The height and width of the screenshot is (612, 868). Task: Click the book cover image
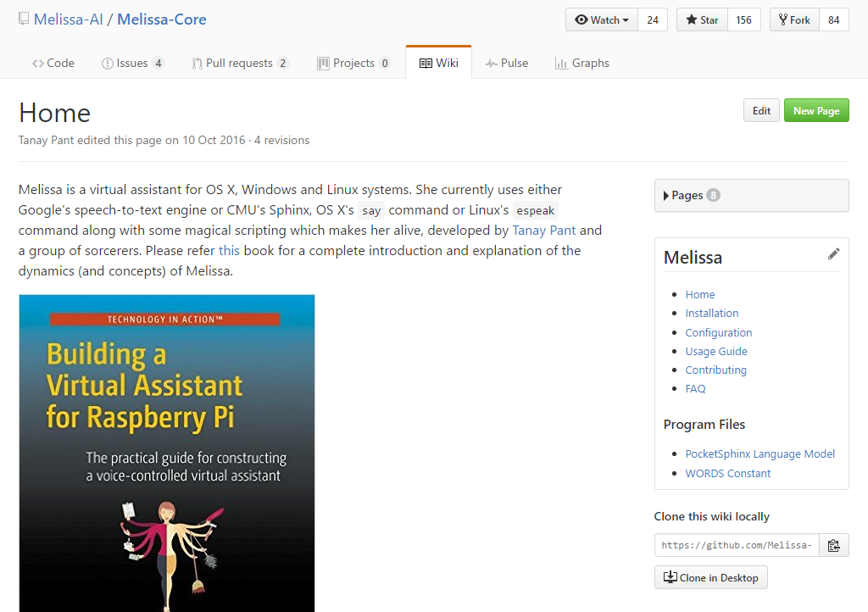click(x=167, y=453)
